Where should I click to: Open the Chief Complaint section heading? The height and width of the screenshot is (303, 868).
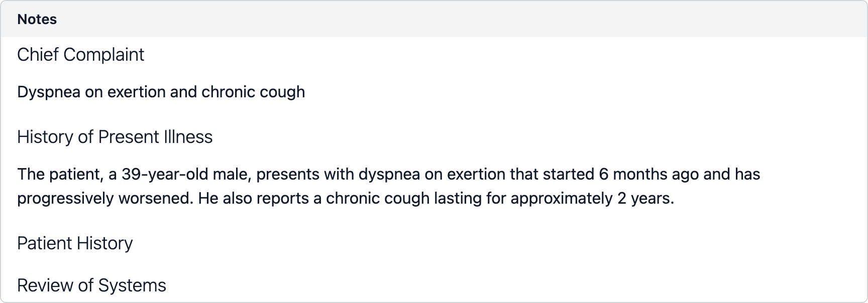click(x=80, y=54)
